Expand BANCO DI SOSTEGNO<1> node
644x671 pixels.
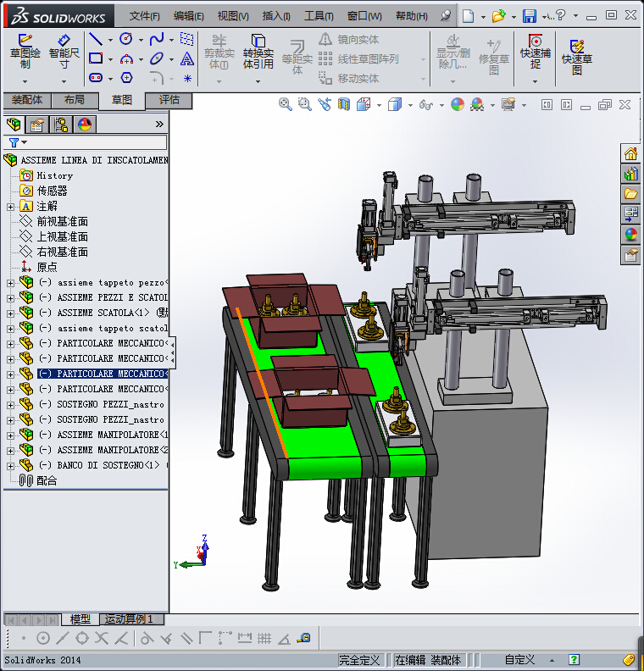[10, 466]
